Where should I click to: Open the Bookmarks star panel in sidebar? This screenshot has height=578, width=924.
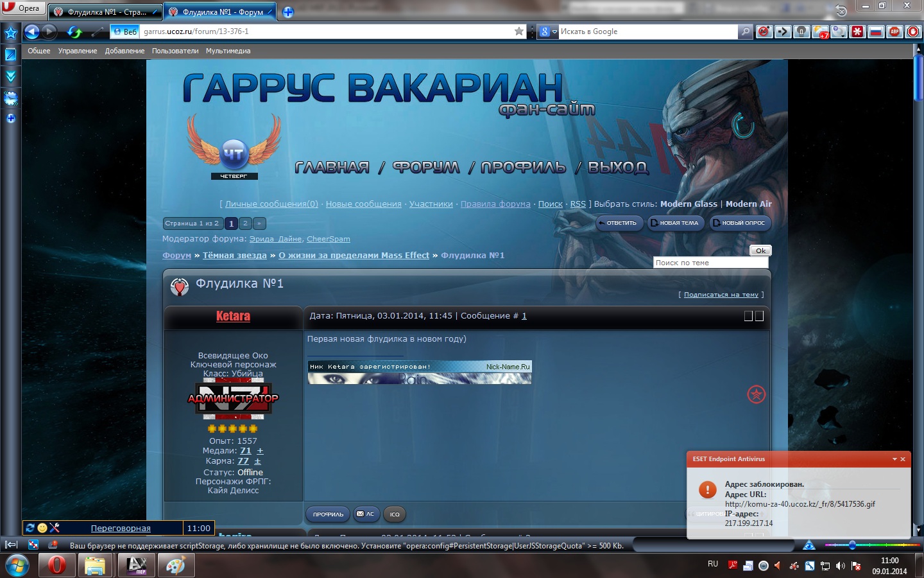click(x=11, y=33)
